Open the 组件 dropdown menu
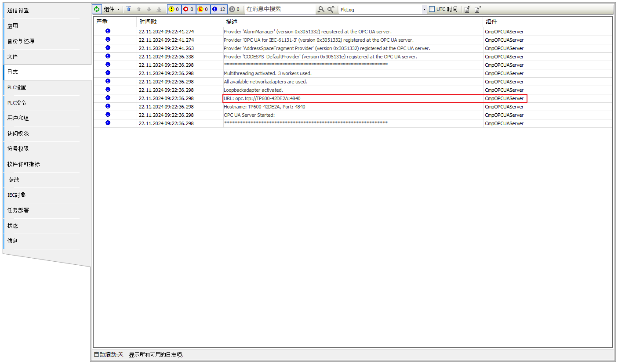 [x=112, y=9]
